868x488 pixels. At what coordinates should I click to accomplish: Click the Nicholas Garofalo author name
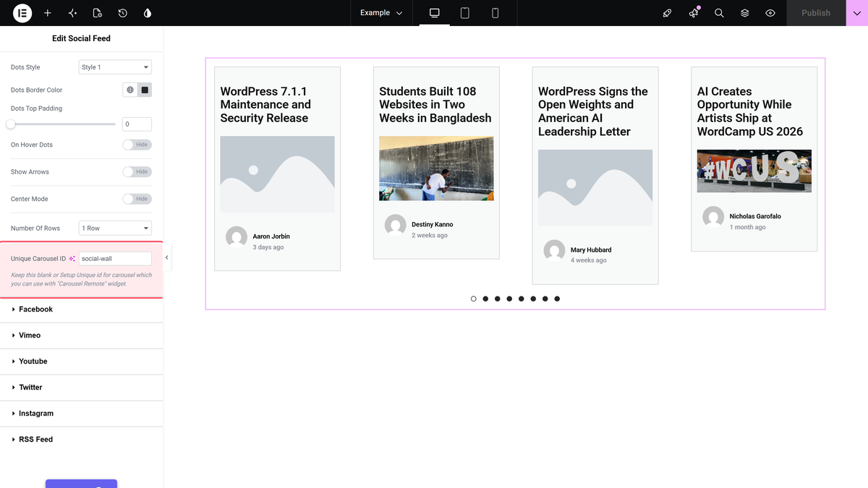pyautogui.click(x=755, y=216)
